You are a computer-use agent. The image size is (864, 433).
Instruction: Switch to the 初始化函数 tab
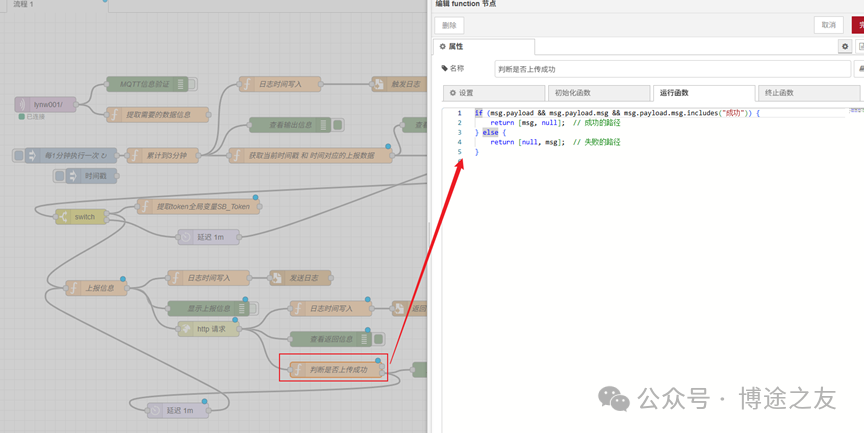point(598,93)
